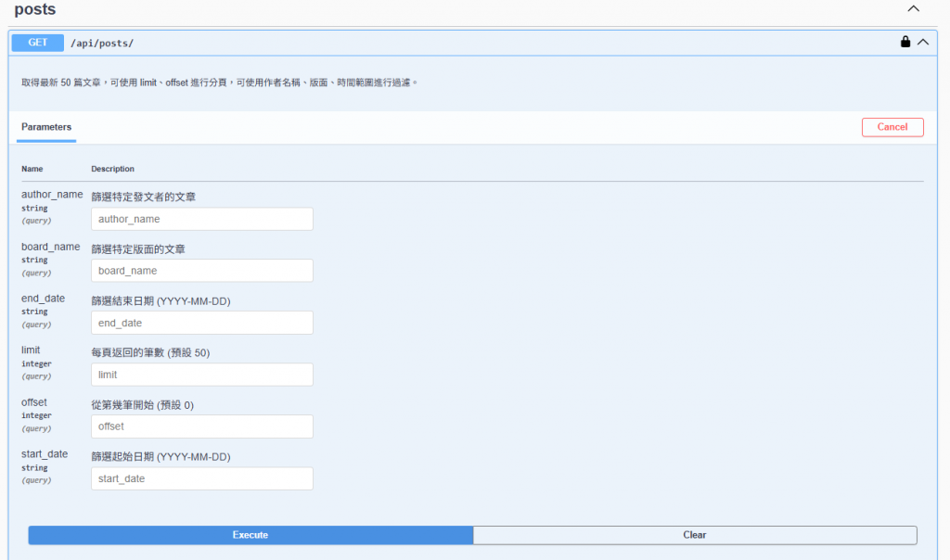Viewport: 950px width, 560px height.
Task: Click the description 篩選特定版面的文章
Action: click(138, 248)
